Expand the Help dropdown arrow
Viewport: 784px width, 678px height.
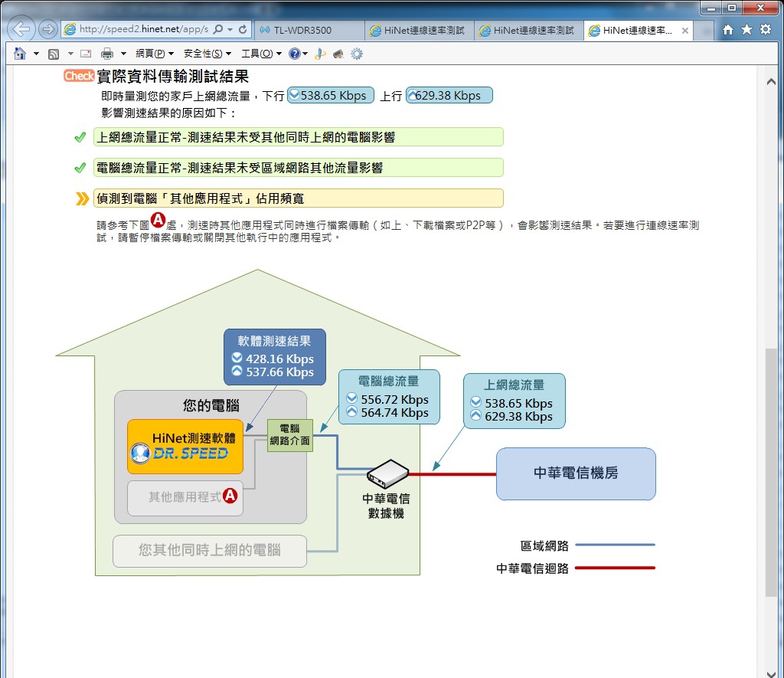click(x=305, y=54)
